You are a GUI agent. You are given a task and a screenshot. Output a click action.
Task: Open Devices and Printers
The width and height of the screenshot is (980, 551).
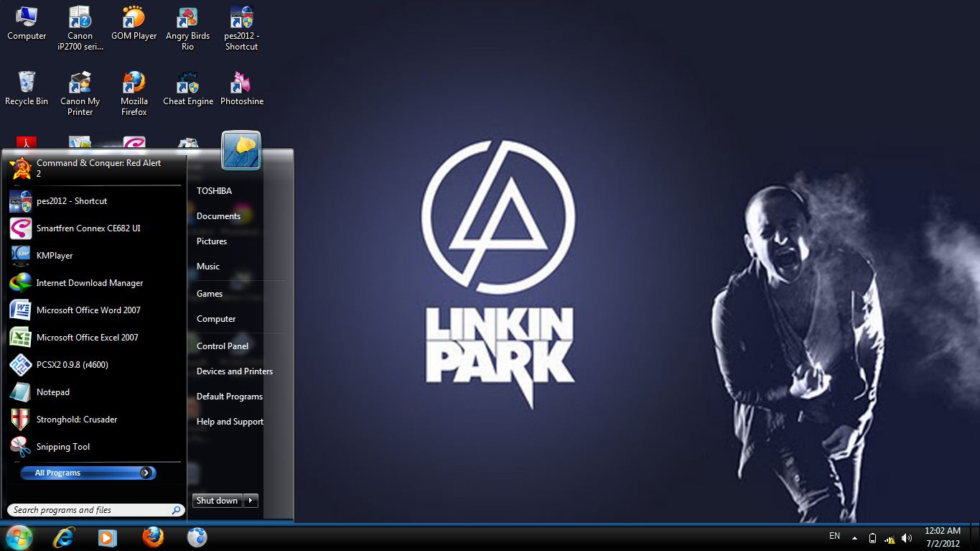coord(235,371)
